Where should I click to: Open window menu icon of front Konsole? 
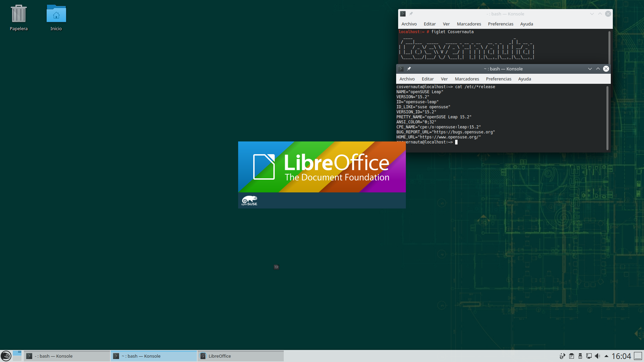click(x=401, y=69)
